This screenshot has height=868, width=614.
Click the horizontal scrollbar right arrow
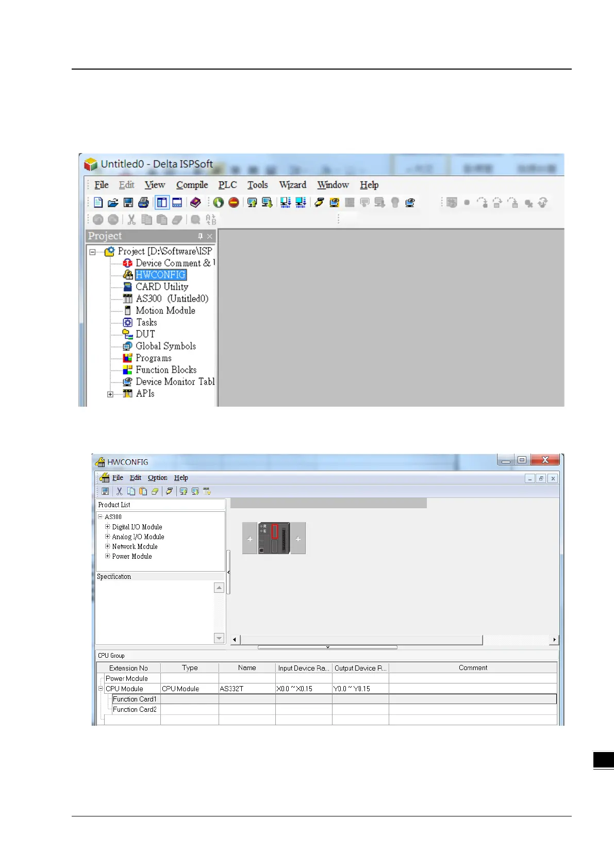pyautogui.click(x=554, y=640)
